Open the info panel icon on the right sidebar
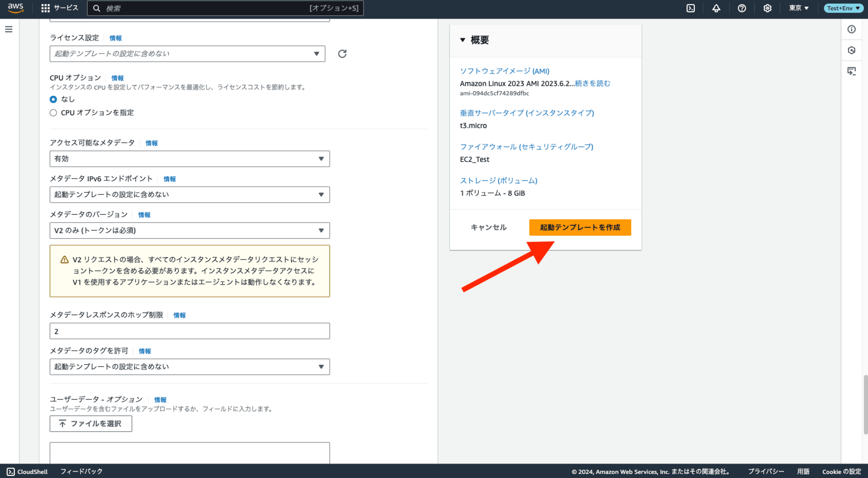 [852, 29]
